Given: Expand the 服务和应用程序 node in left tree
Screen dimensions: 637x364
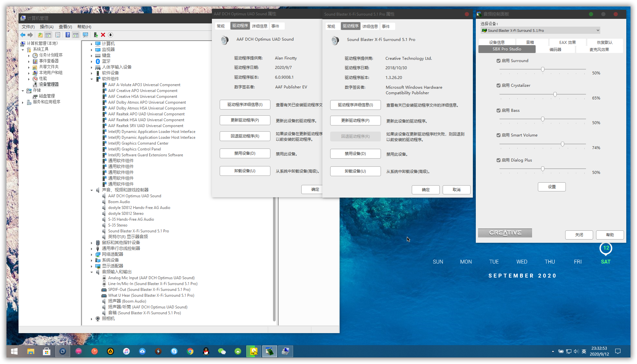Looking at the screenshot, I should 23,102.
